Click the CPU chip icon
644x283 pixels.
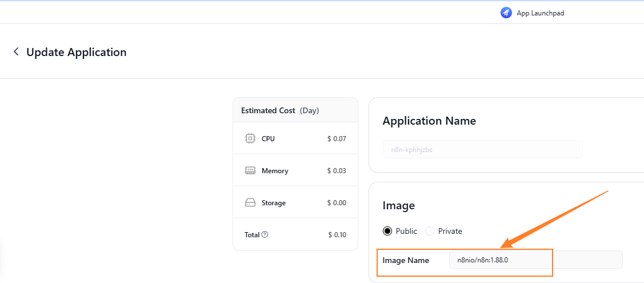tap(250, 138)
